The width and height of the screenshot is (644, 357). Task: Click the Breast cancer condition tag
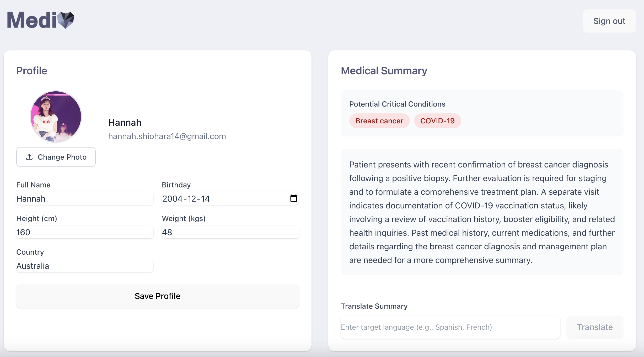(x=379, y=121)
